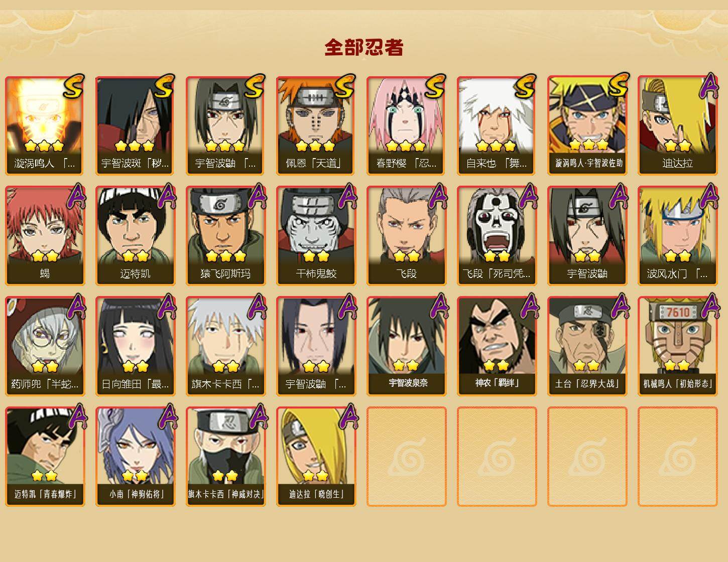Open the 迈特凯「青春爆炸」card
The width and height of the screenshot is (728, 562).
pos(45,457)
